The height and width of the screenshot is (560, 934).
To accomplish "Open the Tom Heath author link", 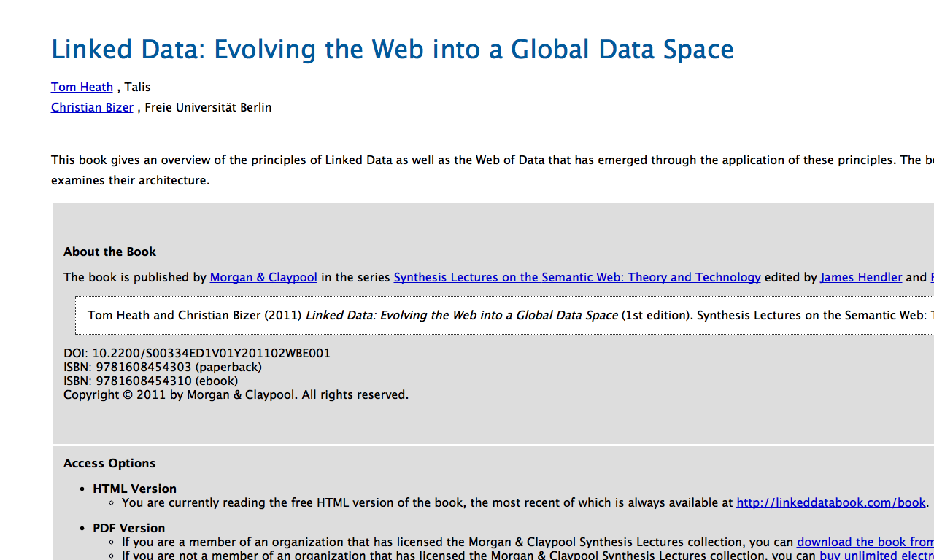I will 82,87.
